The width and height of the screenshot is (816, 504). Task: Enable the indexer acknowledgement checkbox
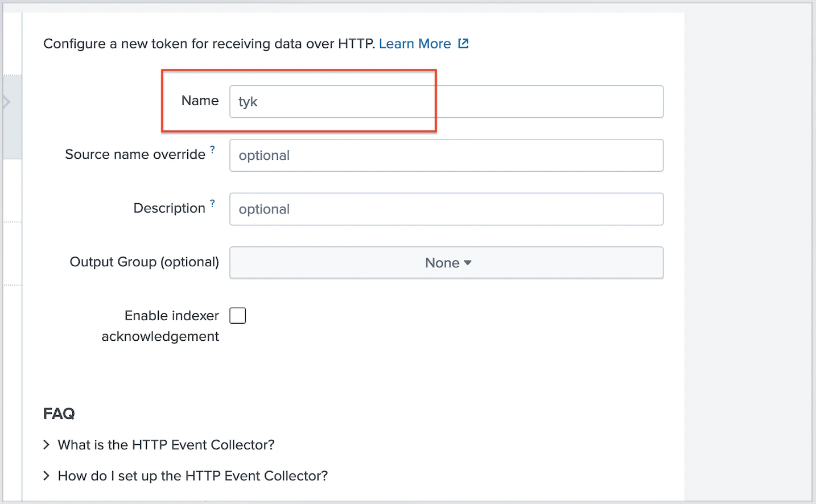pos(238,316)
